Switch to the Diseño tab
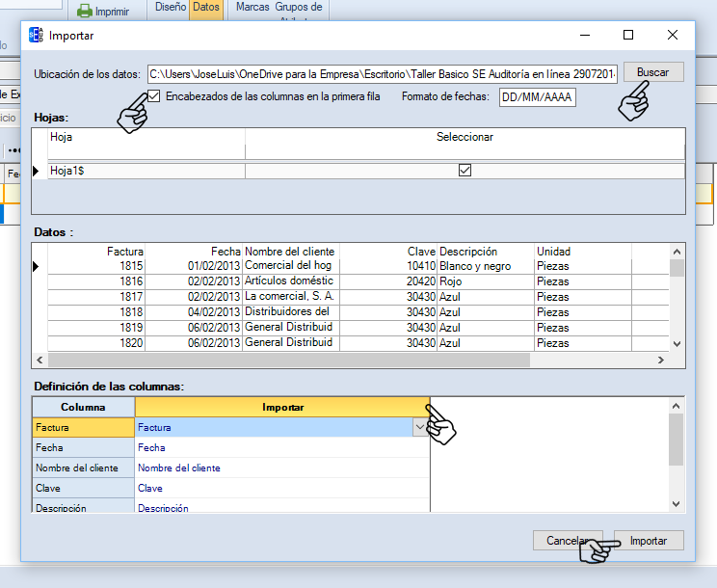717x588 pixels. (x=170, y=8)
